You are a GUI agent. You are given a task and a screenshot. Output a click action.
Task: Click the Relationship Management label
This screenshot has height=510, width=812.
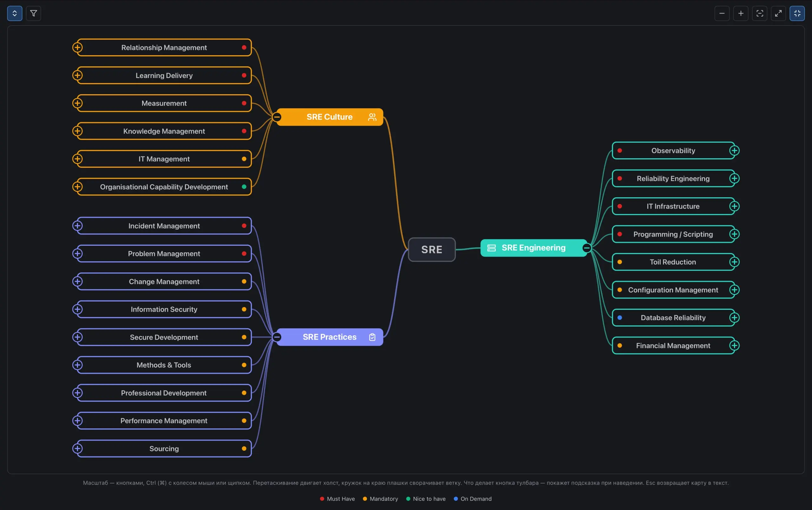164,48
